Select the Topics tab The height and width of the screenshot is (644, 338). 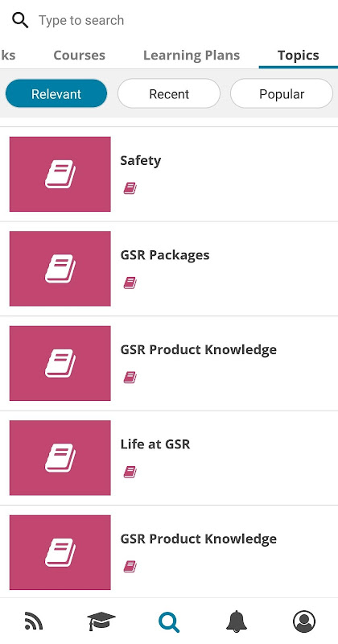(x=298, y=55)
